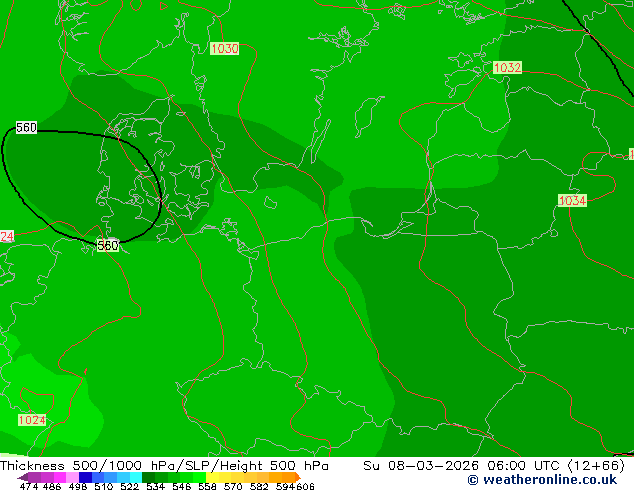Click the 1024 isobar label
This screenshot has width=634, height=490.
click(32, 420)
